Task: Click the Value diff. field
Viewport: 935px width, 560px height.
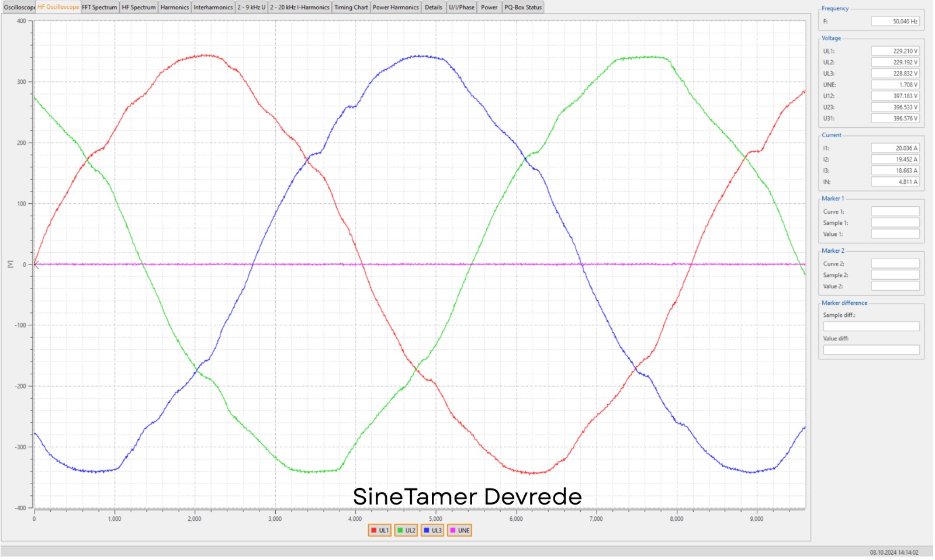Action: pyautogui.click(x=871, y=350)
